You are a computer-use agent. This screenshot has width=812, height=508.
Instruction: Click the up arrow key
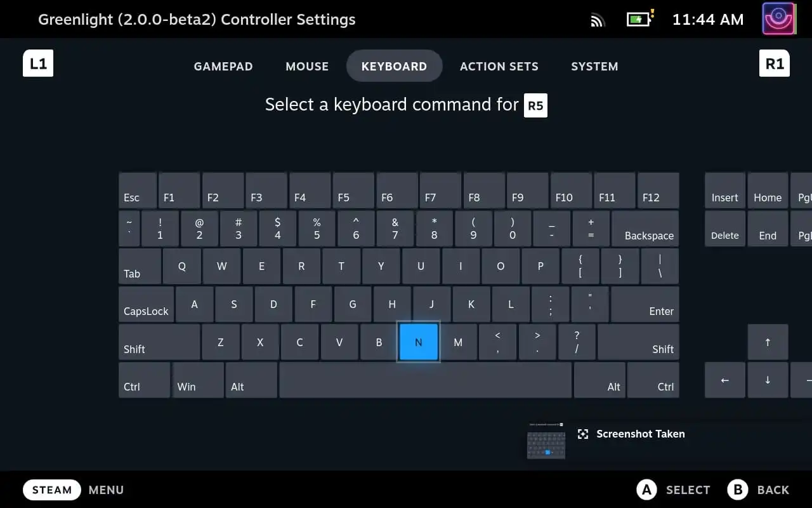pyautogui.click(x=768, y=342)
